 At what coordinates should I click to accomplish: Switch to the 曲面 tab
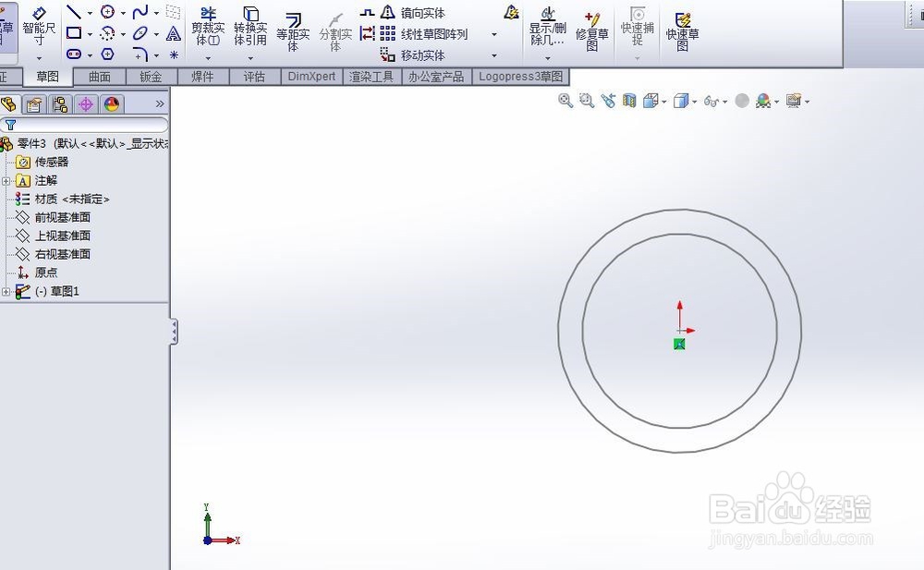tap(100, 77)
